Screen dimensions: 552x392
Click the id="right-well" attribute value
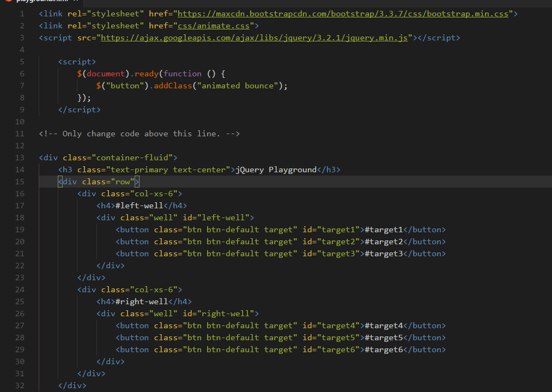(226, 313)
